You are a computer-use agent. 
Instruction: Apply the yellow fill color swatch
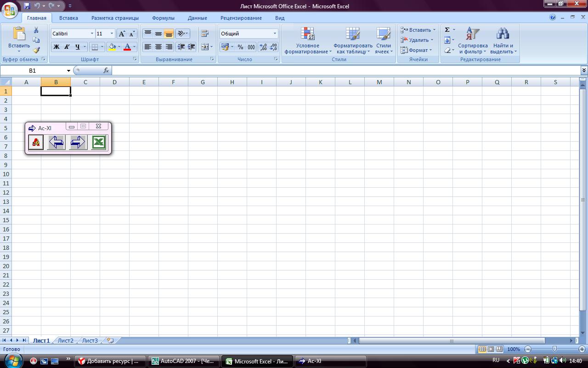pyautogui.click(x=112, y=47)
